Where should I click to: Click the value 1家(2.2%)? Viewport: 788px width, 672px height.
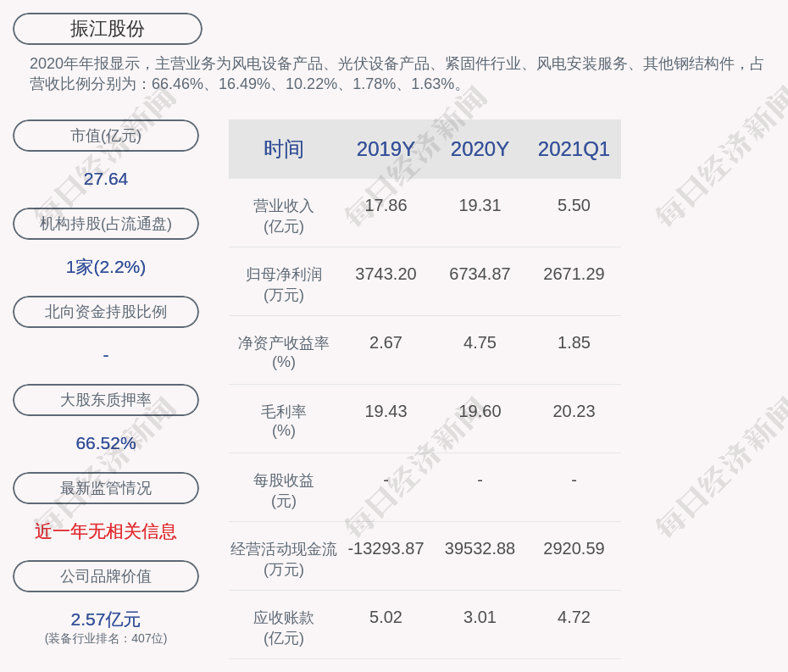coord(106,267)
